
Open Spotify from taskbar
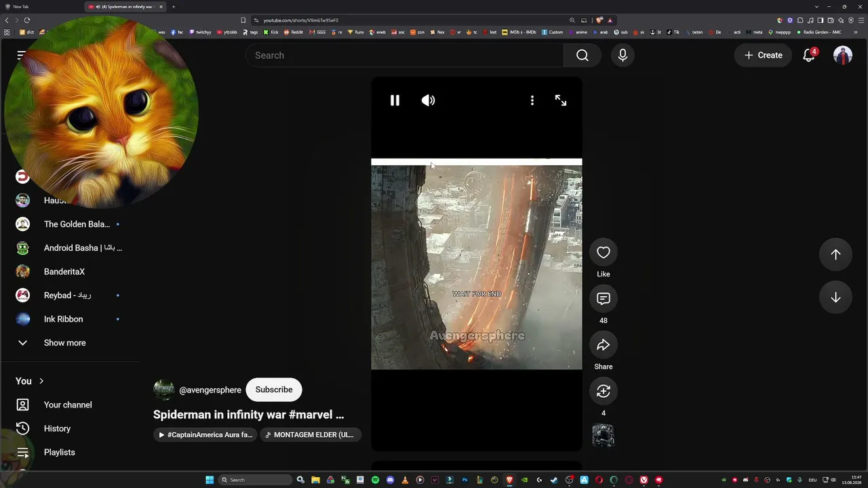pyautogui.click(x=375, y=480)
